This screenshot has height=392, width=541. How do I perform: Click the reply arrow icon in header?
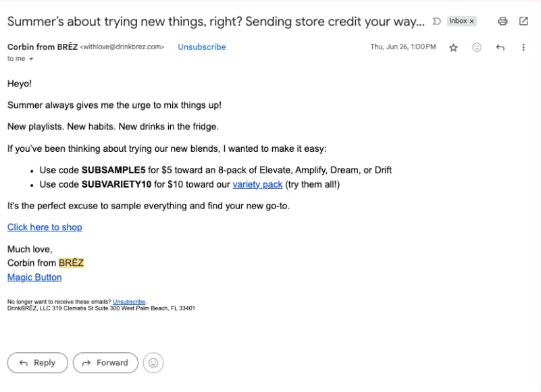click(x=500, y=47)
